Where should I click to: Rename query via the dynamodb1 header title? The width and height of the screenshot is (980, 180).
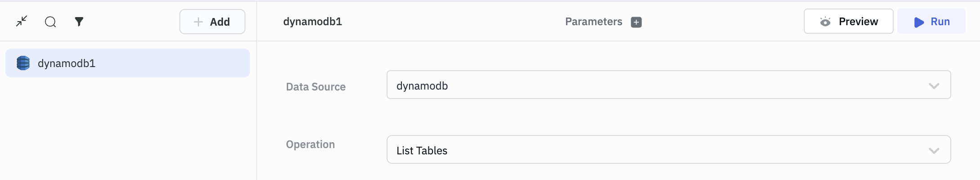tap(312, 22)
